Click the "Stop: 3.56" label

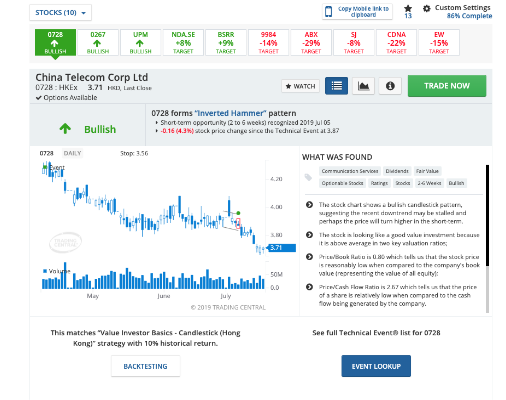[134, 153]
